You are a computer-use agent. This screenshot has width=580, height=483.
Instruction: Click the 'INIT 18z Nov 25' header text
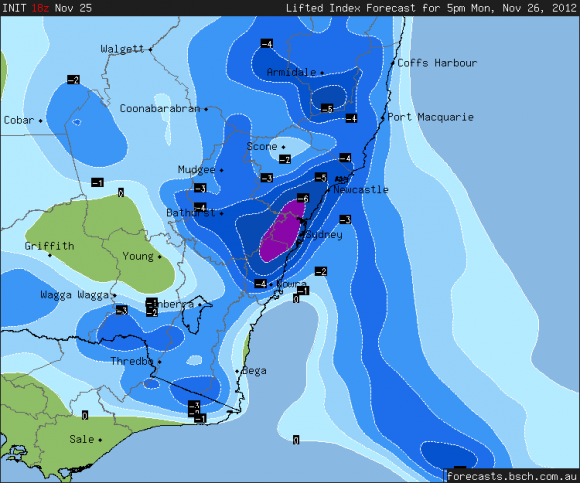coord(47,8)
